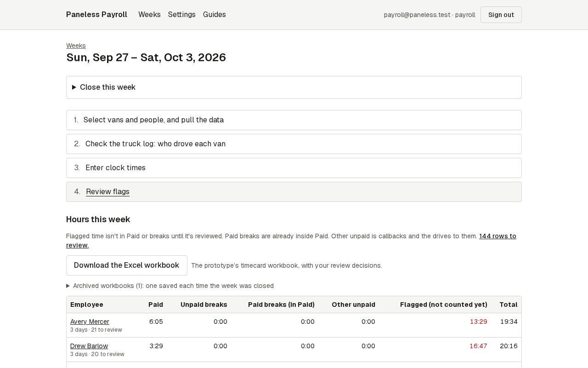588x368 pixels.
Task: Open step 1 Select vans and people
Action: click(x=294, y=120)
